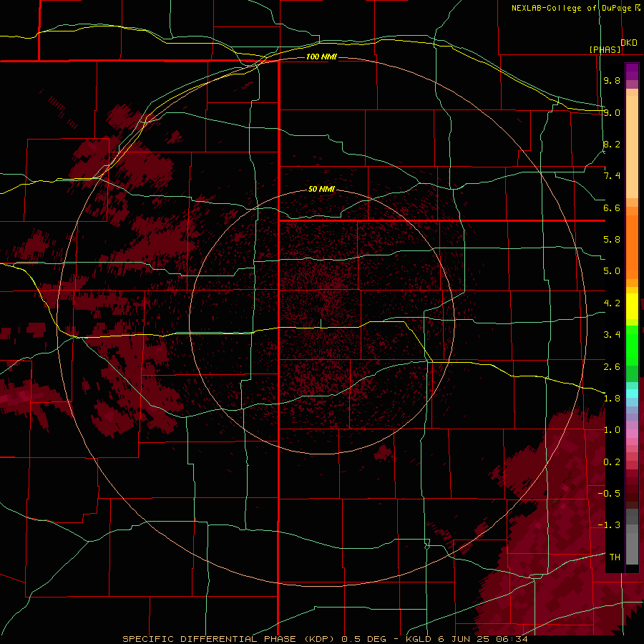Click the 3.4 value on the color scale

coord(612,335)
